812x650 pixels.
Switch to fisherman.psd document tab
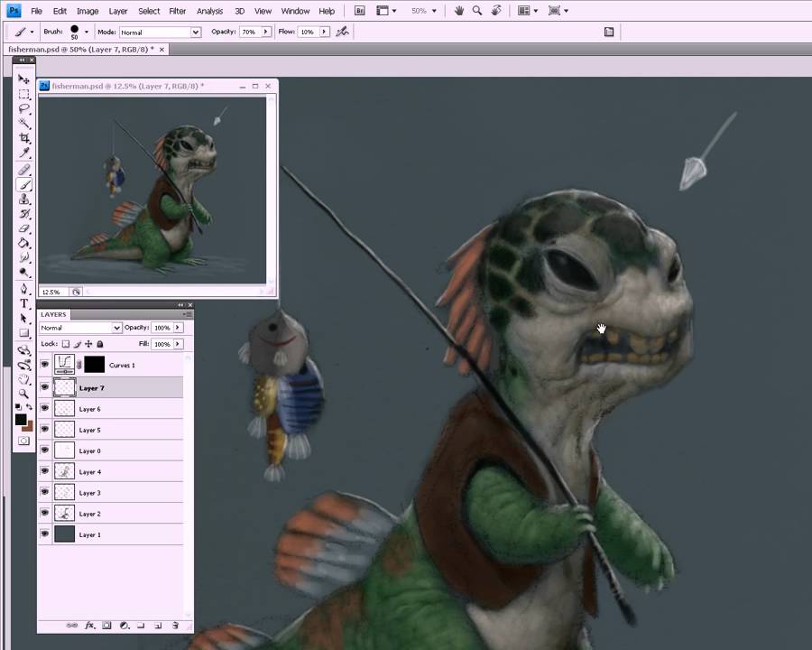[81, 50]
